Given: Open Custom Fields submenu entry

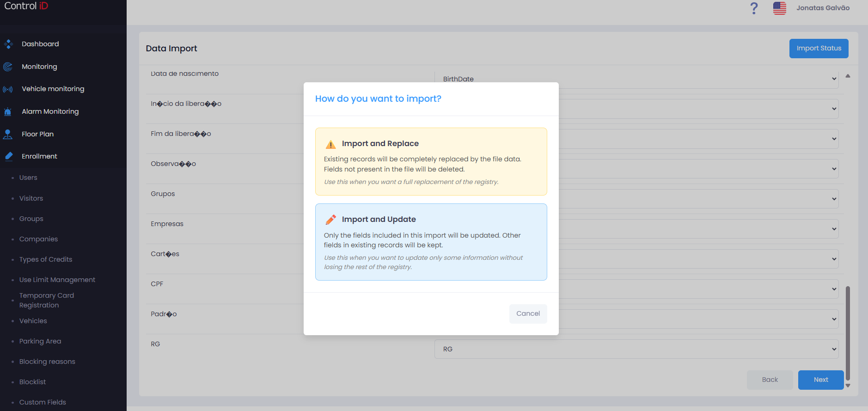Looking at the screenshot, I should (x=43, y=402).
